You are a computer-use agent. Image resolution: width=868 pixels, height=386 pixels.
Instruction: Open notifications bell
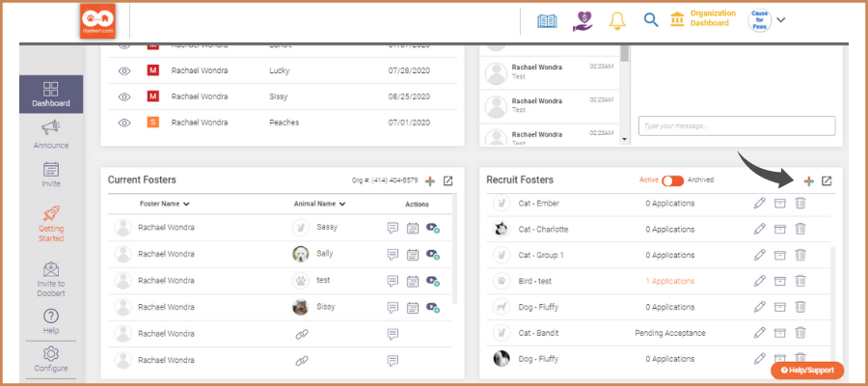tap(616, 20)
